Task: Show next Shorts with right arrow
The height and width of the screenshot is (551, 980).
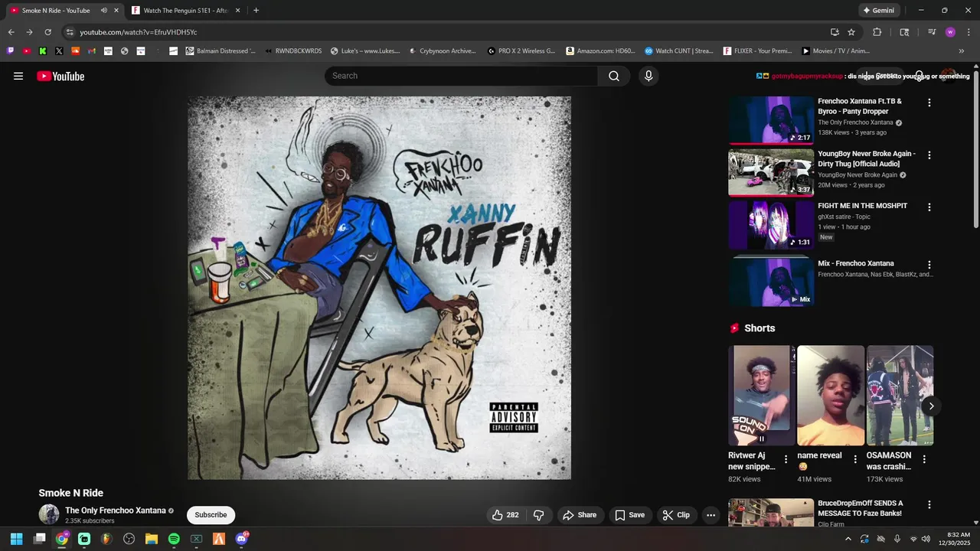Action: click(x=931, y=406)
